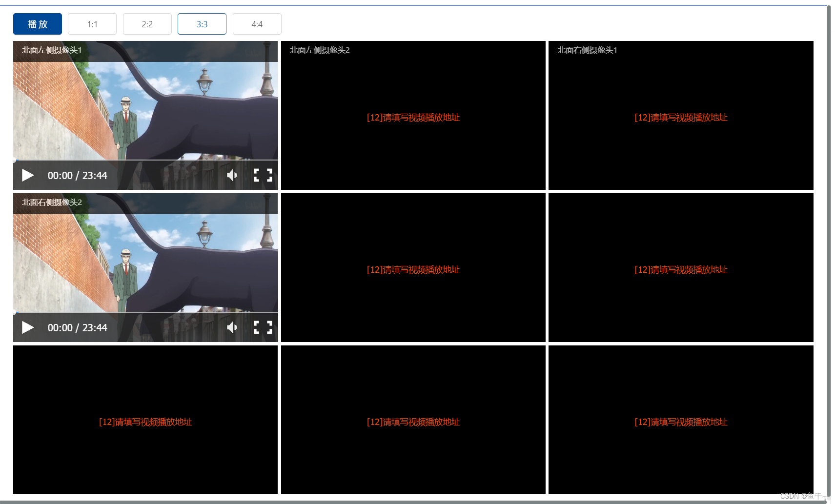Play the 北面右侧摄像头2 video
835x504 pixels.
pyautogui.click(x=28, y=327)
